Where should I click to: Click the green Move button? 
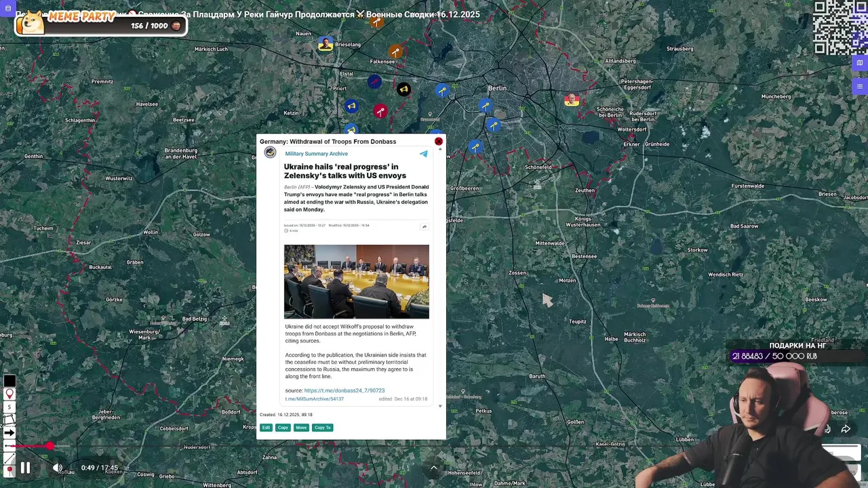point(301,428)
